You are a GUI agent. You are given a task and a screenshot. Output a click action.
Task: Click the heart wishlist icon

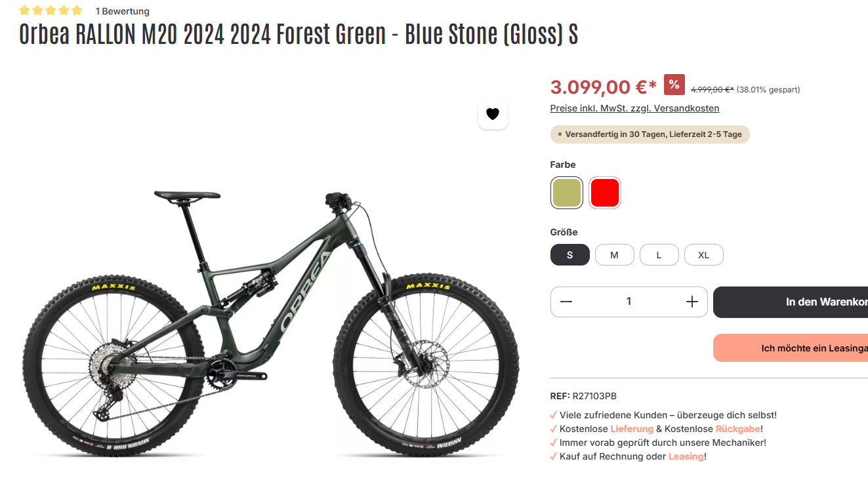pyautogui.click(x=493, y=114)
